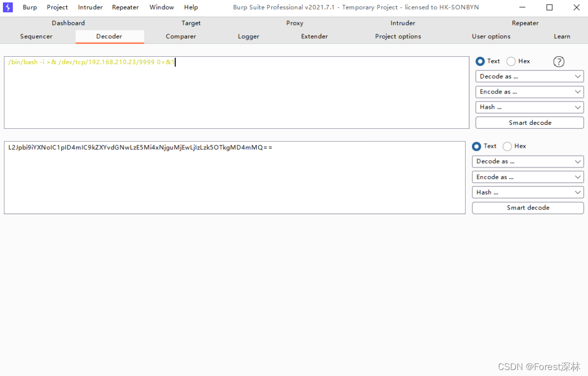Switch to the Project options tab
The height and width of the screenshot is (376, 588).
click(x=398, y=36)
